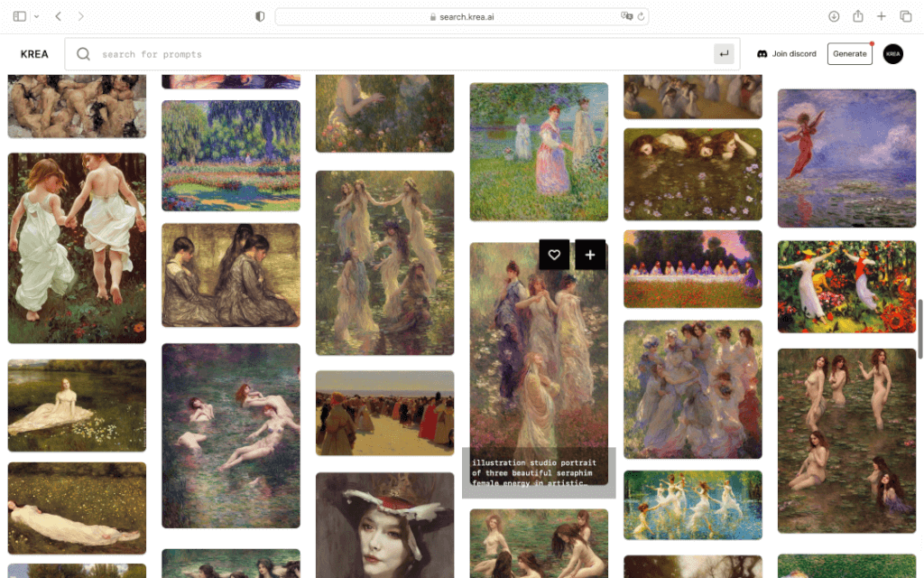924x578 pixels.
Task: Click the Discord logo icon
Action: (762, 53)
